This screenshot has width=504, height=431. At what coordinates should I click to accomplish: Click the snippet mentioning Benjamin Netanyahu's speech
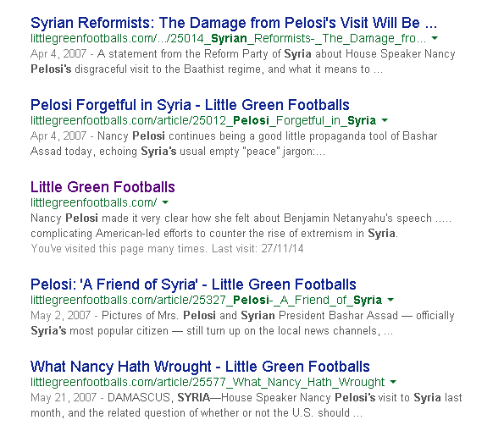[241, 225]
